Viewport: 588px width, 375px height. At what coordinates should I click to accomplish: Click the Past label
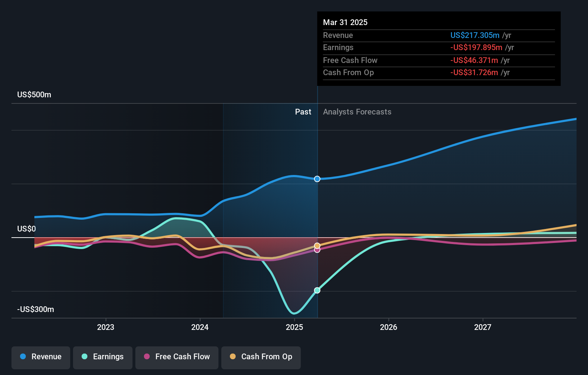tap(303, 112)
